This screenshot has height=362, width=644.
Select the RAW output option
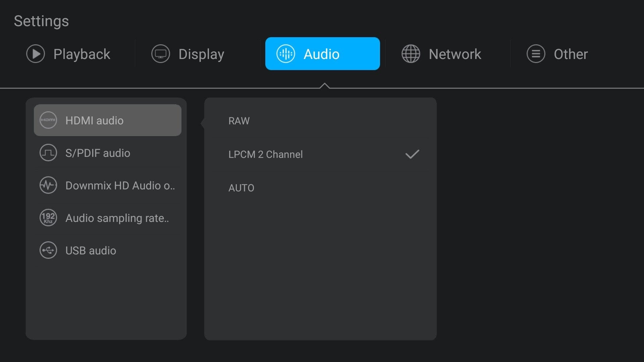(x=239, y=121)
